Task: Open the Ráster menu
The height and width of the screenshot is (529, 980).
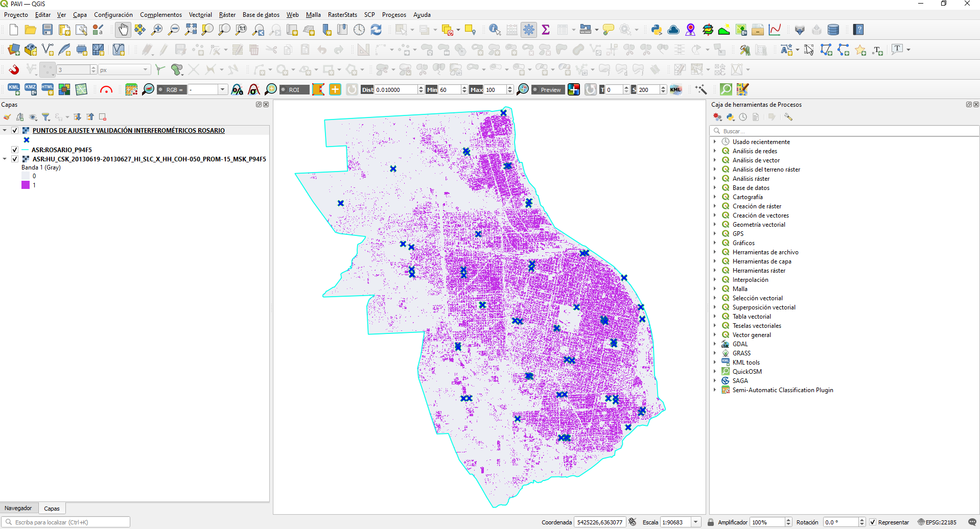Action: (x=227, y=15)
